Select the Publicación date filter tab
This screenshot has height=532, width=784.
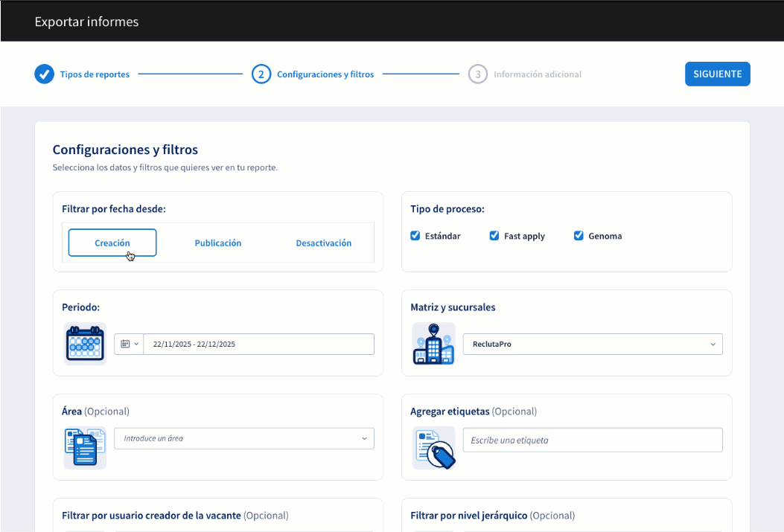click(218, 243)
